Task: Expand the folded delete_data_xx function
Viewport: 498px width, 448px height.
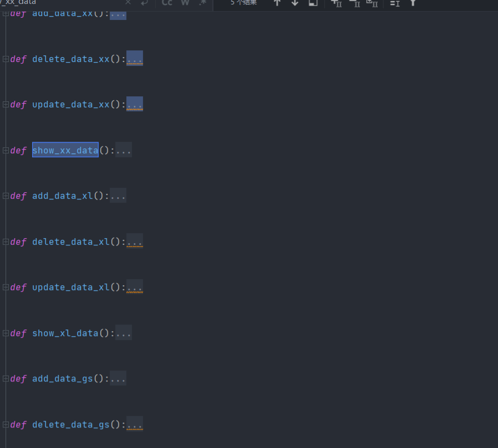Action: tap(6, 59)
